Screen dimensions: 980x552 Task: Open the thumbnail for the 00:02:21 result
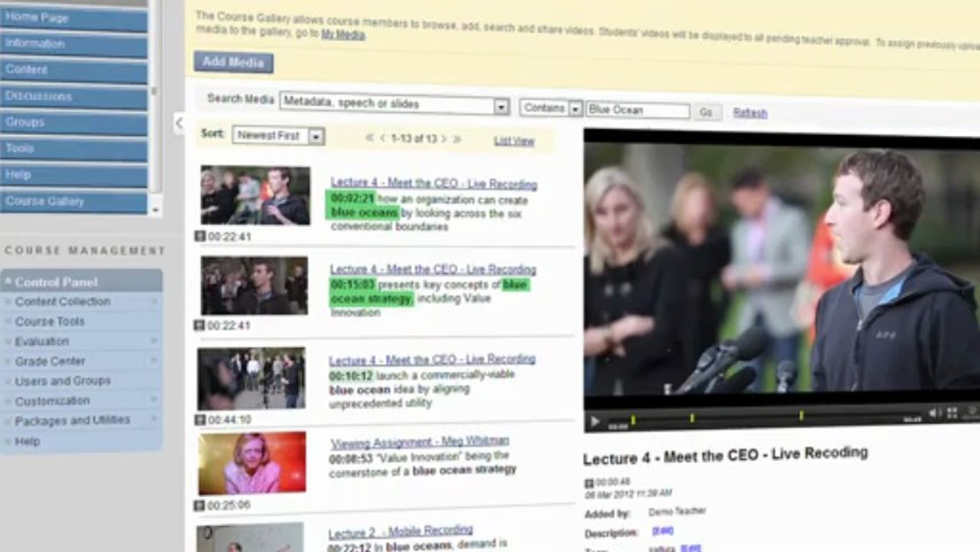coord(255,195)
